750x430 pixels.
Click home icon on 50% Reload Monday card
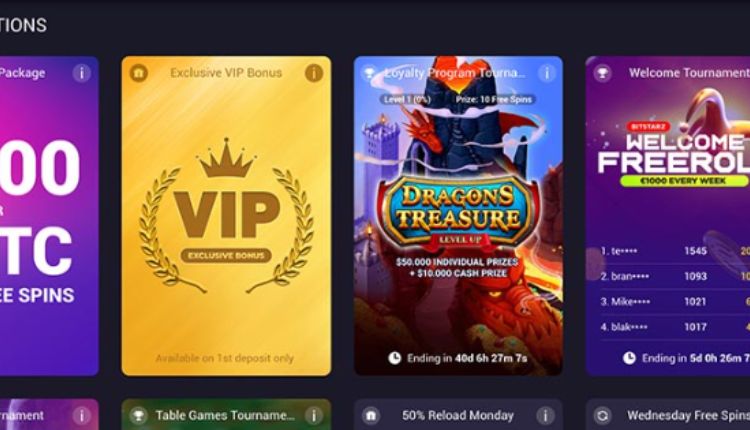[371, 415]
